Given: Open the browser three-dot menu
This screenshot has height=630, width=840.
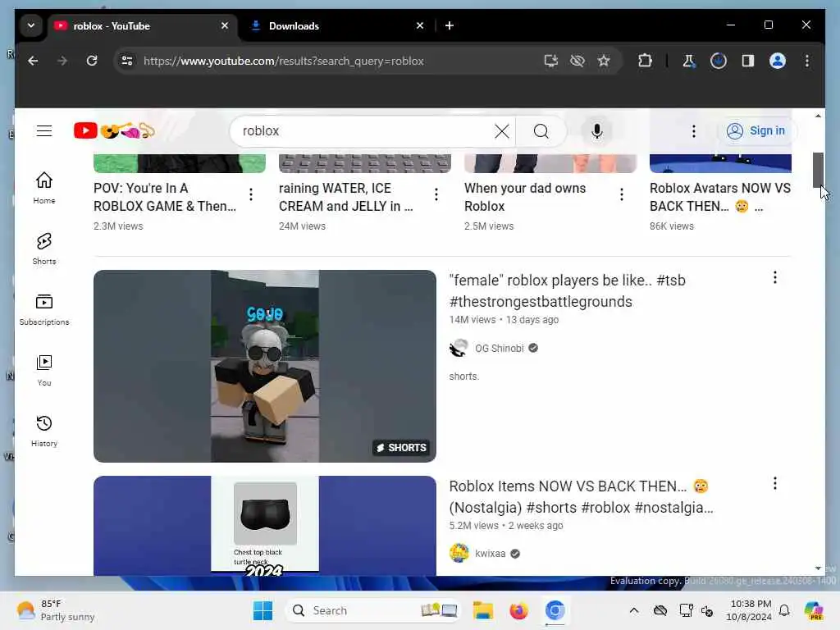Looking at the screenshot, I should coord(807,61).
